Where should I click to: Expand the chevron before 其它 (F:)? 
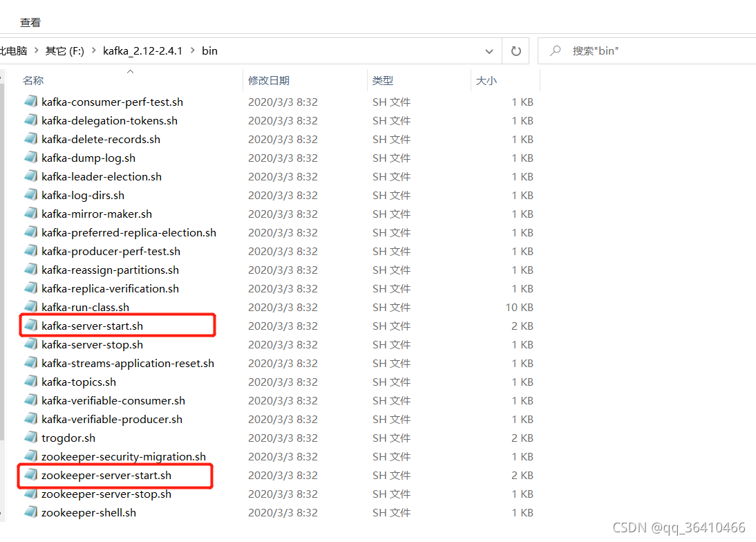tap(36, 50)
